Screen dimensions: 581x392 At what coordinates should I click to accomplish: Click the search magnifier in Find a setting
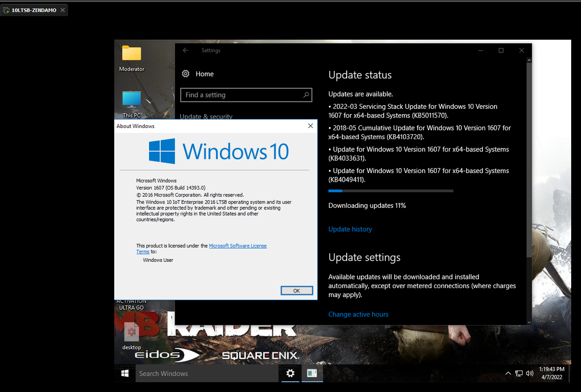tap(306, 95)
